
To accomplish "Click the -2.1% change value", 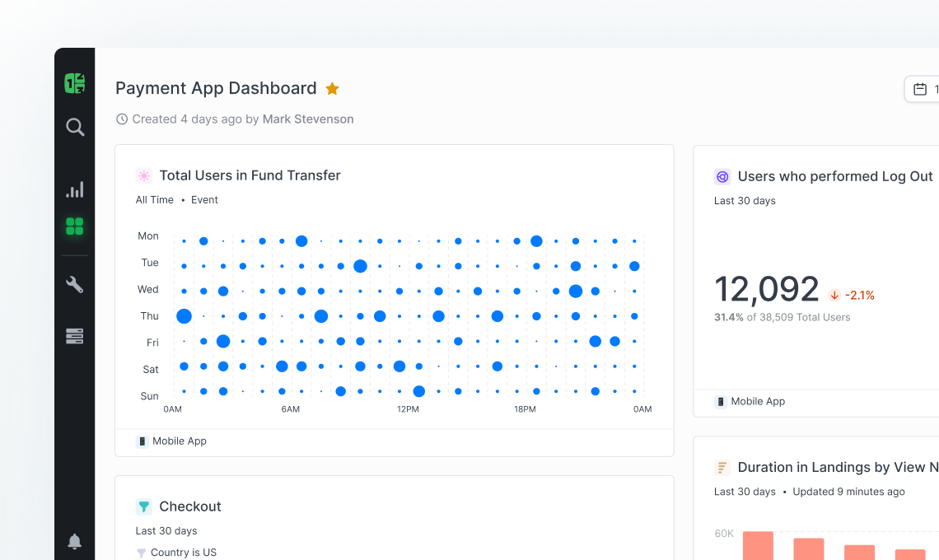I will [x=859, y=296].
